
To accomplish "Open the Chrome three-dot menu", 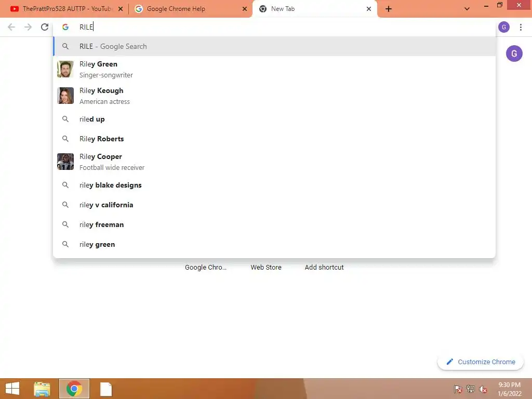I will click(521, 27).
